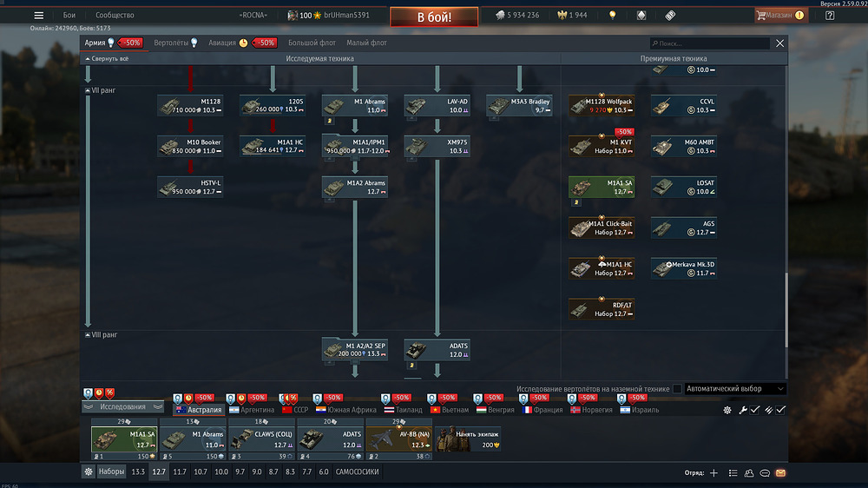
Task: Choose the Южная Африка country tab
Action: click(x=346, y=410)
